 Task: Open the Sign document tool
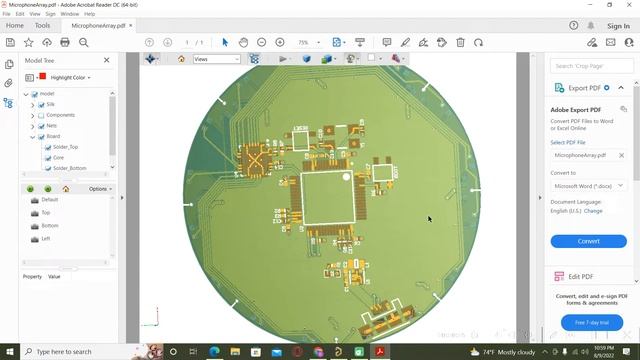(423, 42)
